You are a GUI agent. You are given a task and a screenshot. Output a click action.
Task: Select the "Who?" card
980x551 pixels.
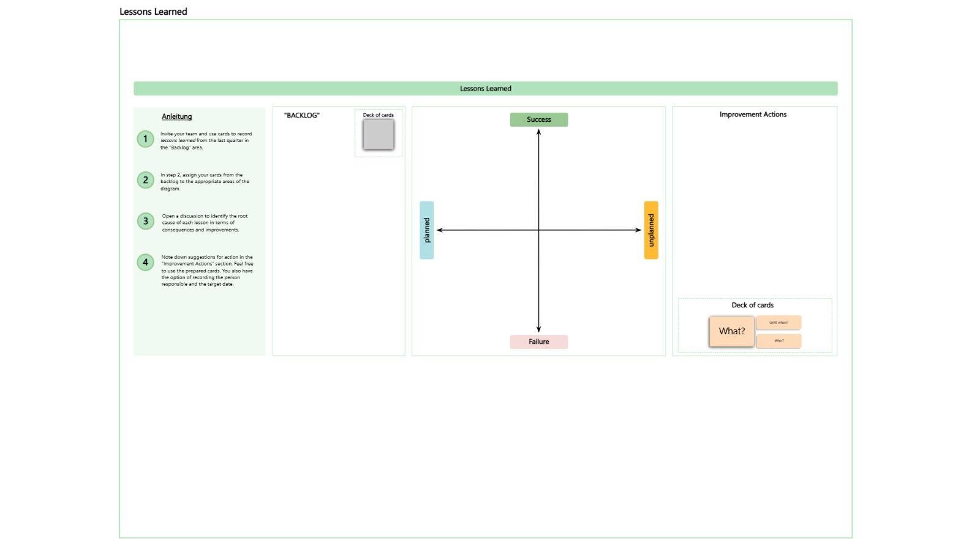click(778, 341)
